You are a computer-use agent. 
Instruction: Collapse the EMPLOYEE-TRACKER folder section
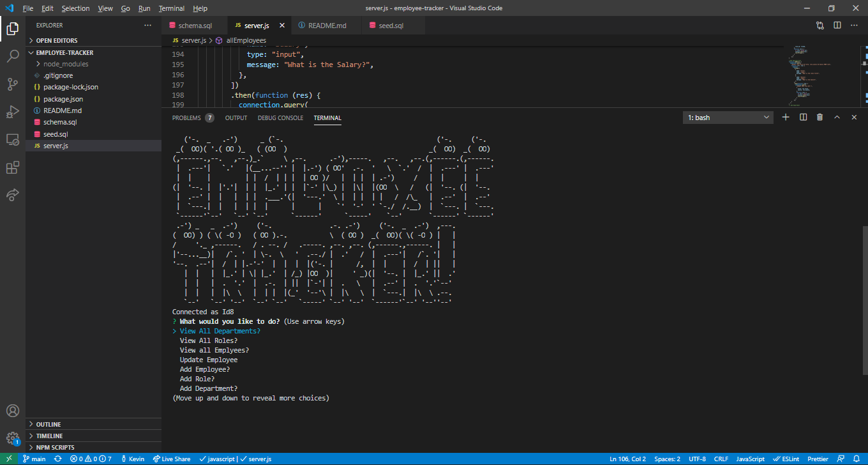point(93,53)
